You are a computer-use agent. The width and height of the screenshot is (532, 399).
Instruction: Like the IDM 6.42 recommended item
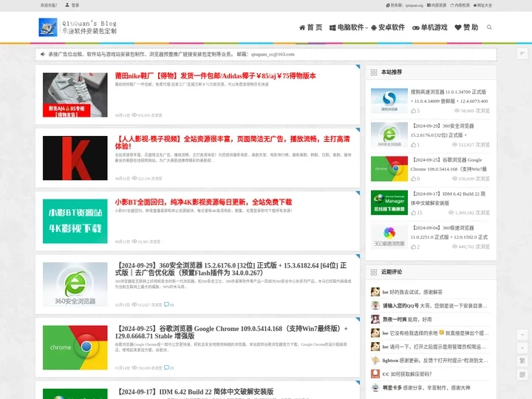click(x=413, y=213)
